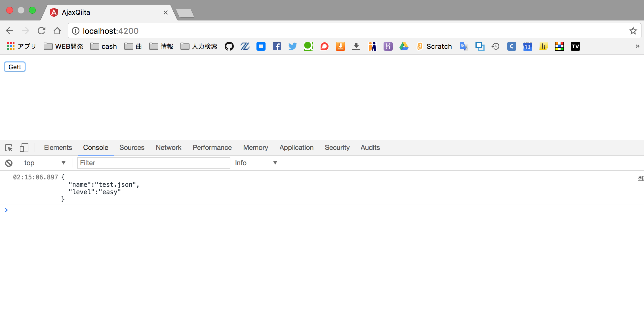The height and width of the screenshot is (327, 644).
Task: Open the Security panel in DevTools
Action: coord(337,147)
